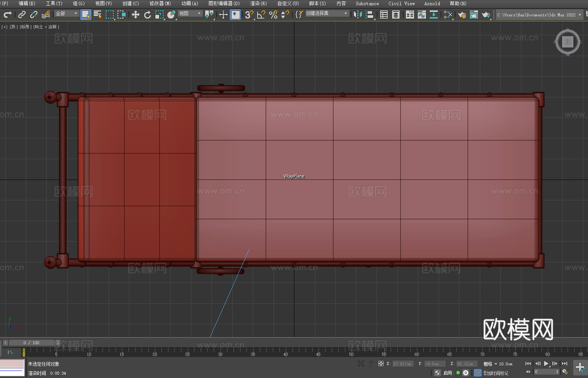The image size is (588, 378).
Task: Click large Set Key plus button
Action: (580, 368)
